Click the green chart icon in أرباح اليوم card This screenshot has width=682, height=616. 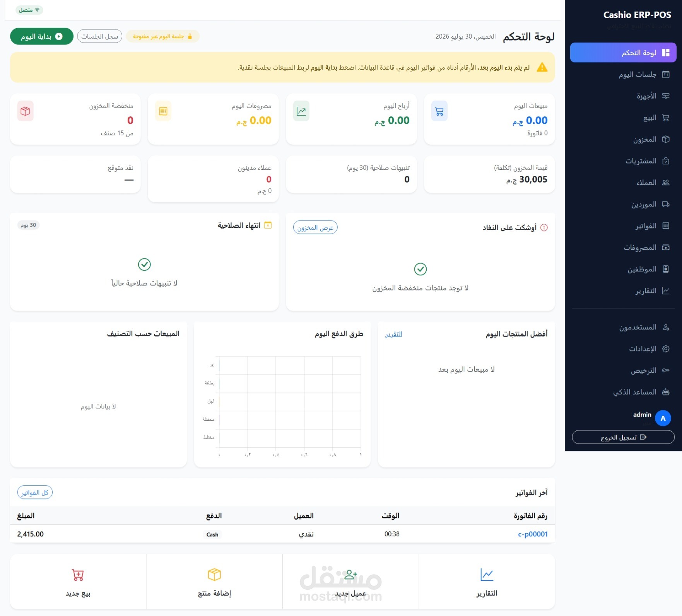[301, 111]
